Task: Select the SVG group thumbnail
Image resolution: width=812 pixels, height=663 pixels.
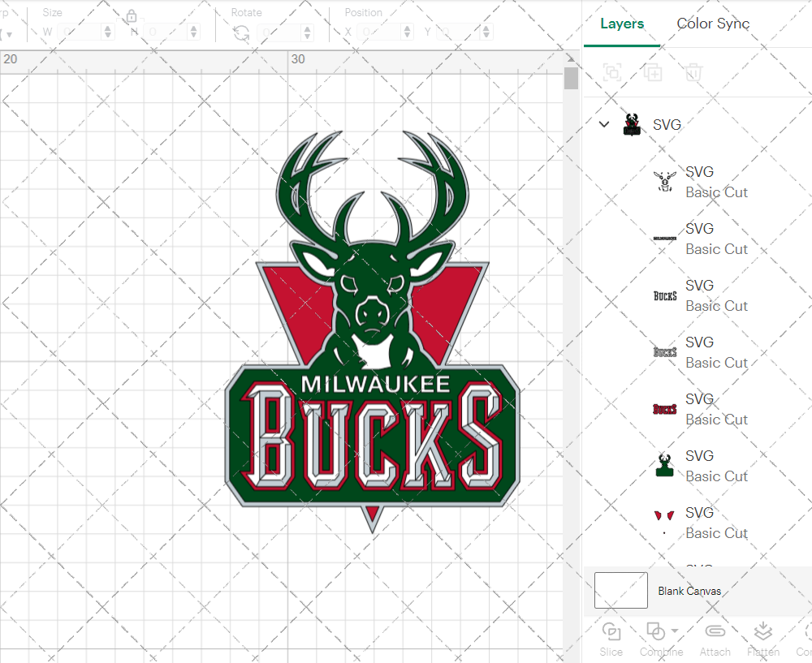Action: click(x=631, y=125)
